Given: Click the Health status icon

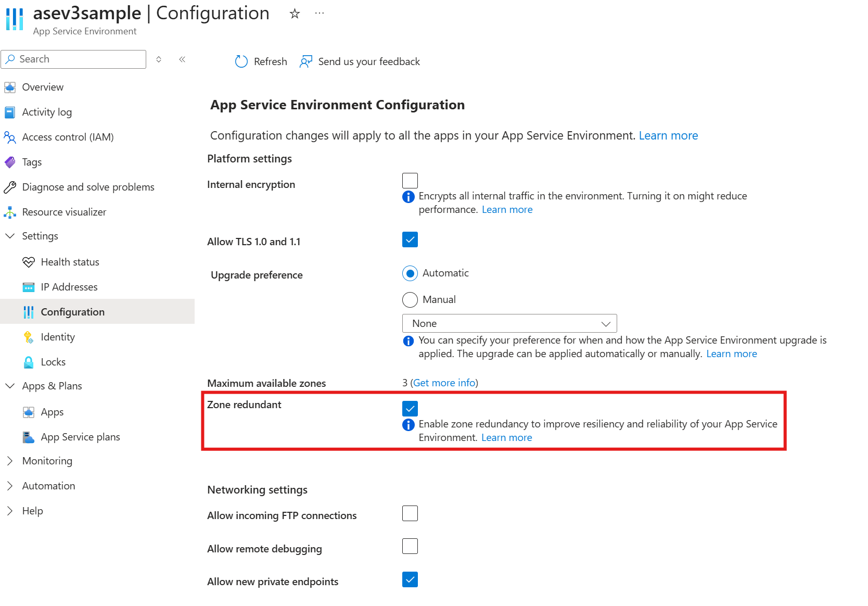Looking at the screenshot, I should pos(30,262).
